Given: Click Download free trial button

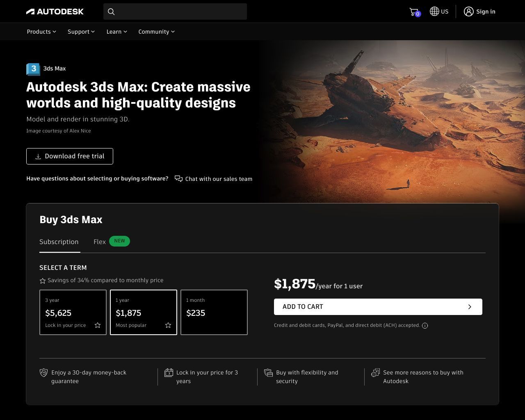Looking at the screenshot, I should click(x=70, y=156).
